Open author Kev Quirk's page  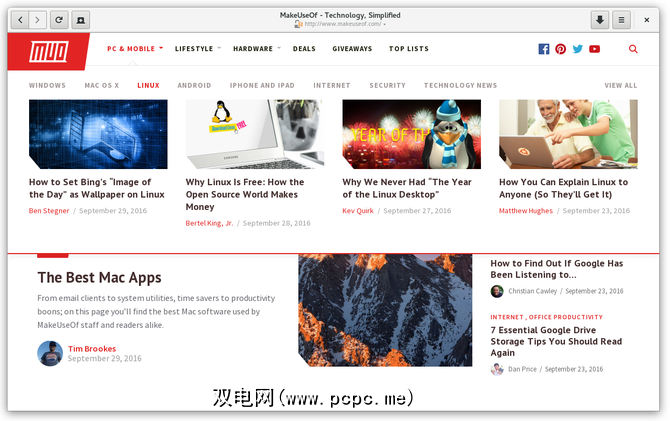358,211
